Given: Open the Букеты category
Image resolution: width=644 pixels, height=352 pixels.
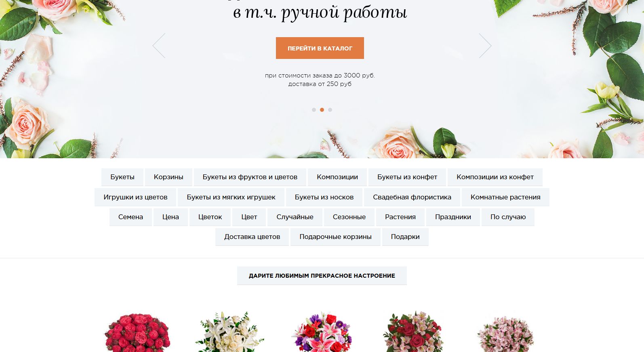Looking at the screenshot, I should (122, 177).
